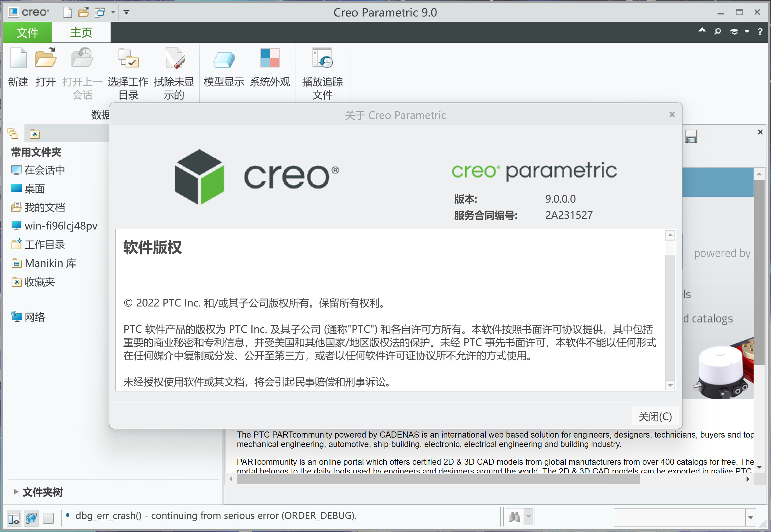The height and width of the screenshot is (532, 771).
Task: Toggle full screen status bar square icon
Action: [x=48, y=518]
